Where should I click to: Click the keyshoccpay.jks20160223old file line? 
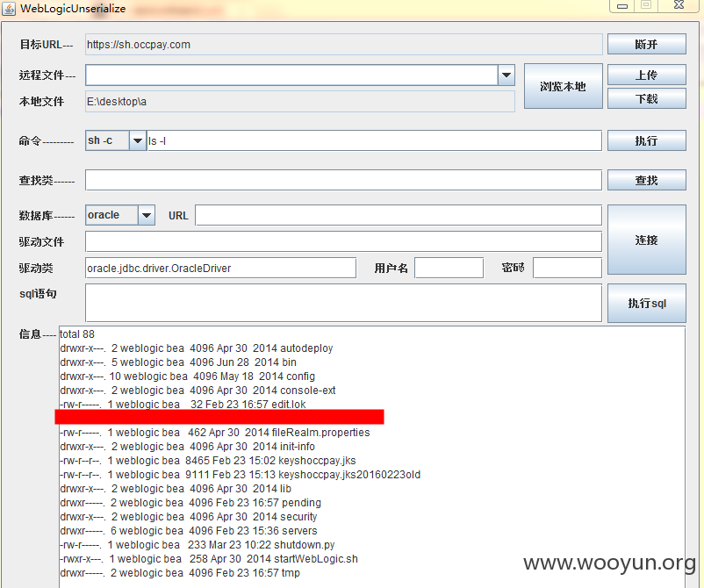pyautogui.click(x=241, y=475)
